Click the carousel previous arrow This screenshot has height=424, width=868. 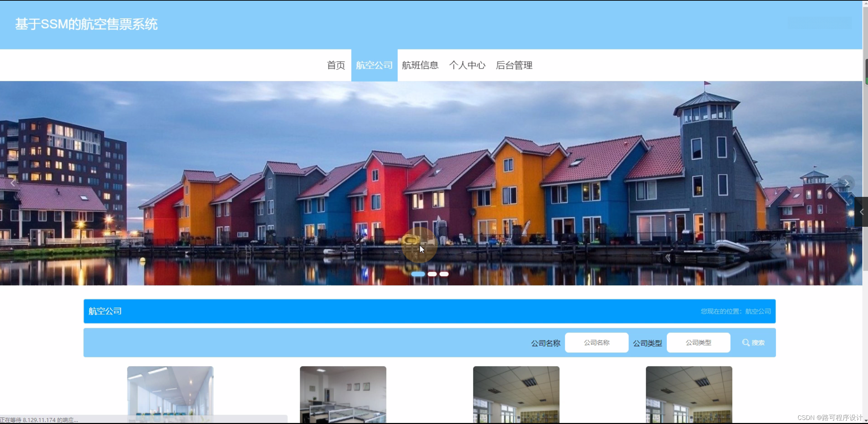(13, 183)
